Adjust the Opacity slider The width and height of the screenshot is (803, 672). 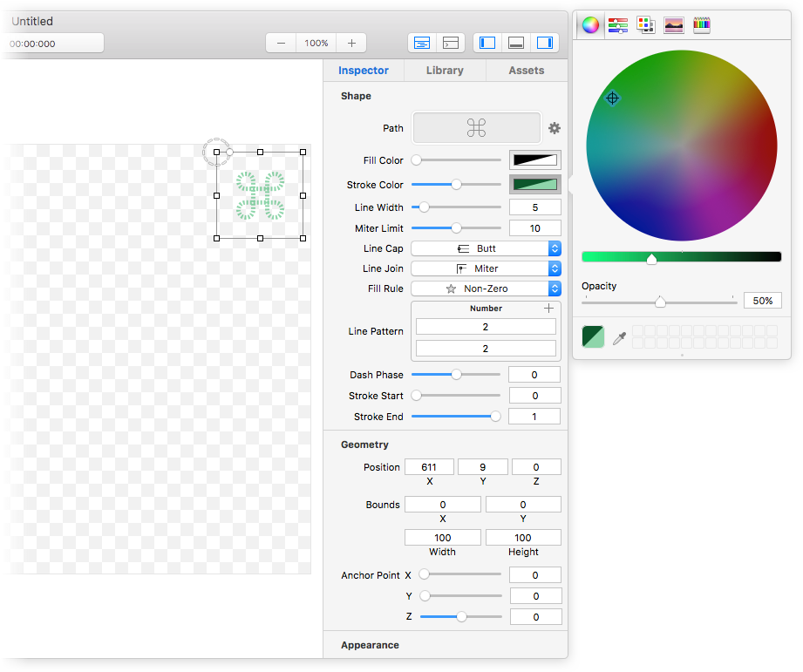[660, 302]
